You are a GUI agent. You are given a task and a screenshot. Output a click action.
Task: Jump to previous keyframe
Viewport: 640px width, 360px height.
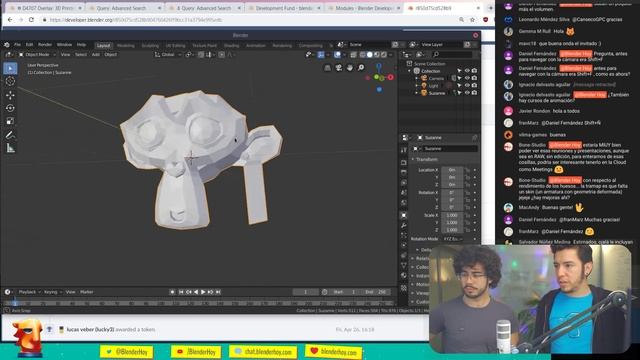tap(189, 292)
